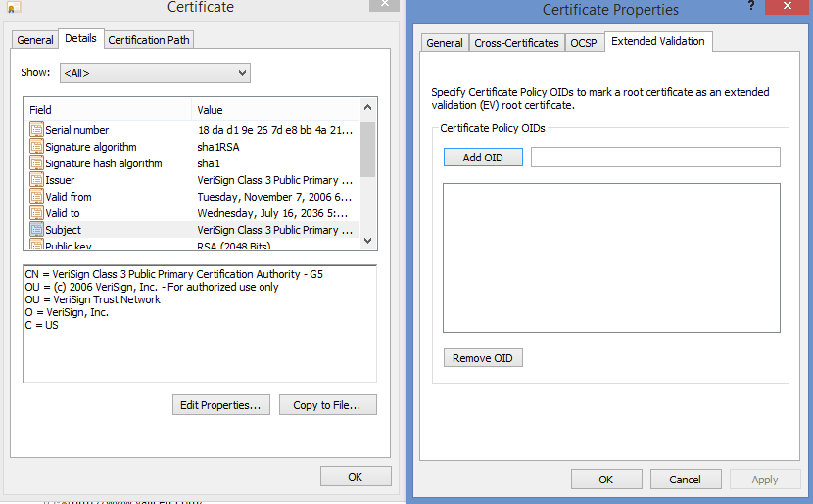Screen dimensions: 813x504
Task: Click the Signature hash algorithm field icon
Action: coord(36,162)
